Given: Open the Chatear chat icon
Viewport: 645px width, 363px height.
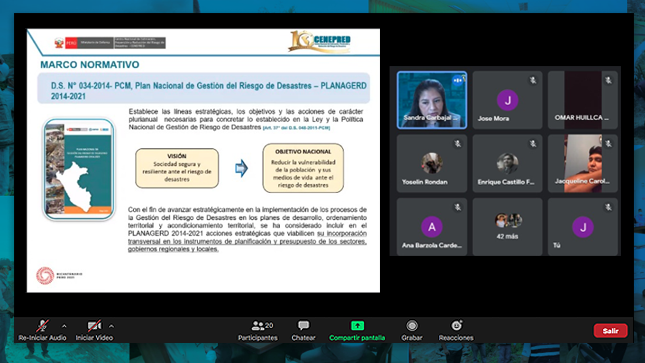Looking at the screenshot, I should (x=304, y=326).
